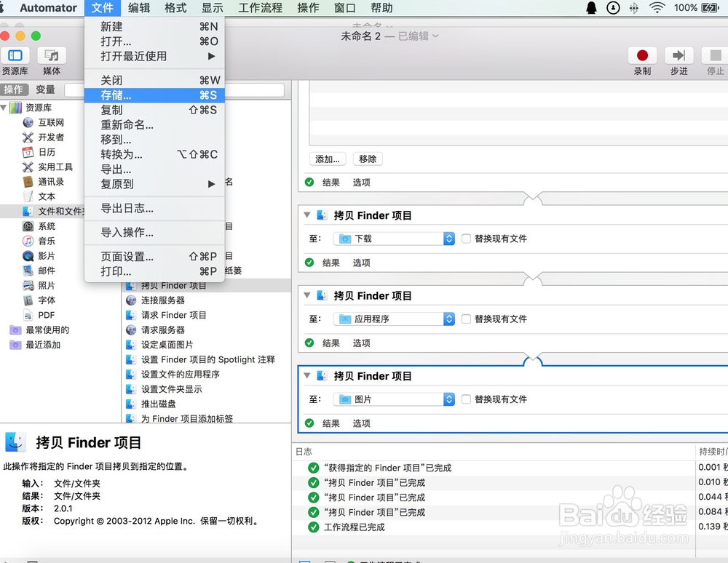The image size is (728, 563).
Task: Click 选项 under the 图片 copy action
Action: click(361, 423)
